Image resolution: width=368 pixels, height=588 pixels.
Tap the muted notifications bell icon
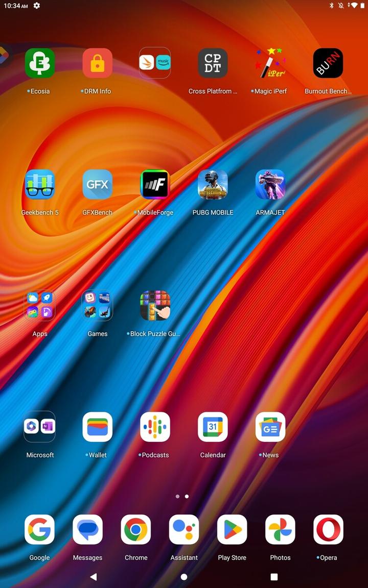click(x=340, y=6)
